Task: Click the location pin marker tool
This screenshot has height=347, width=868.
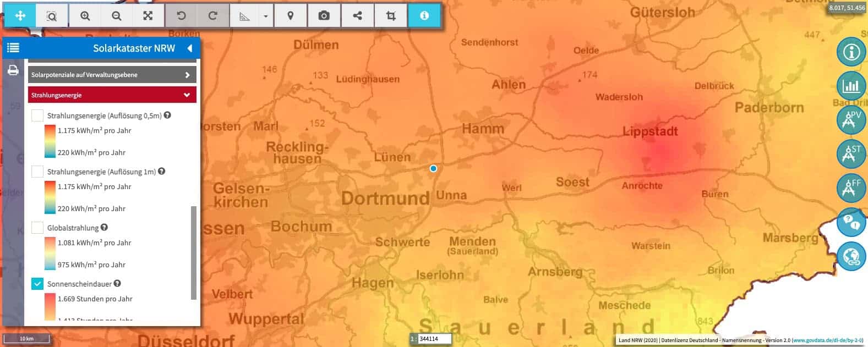Action: tap(291, 16)
